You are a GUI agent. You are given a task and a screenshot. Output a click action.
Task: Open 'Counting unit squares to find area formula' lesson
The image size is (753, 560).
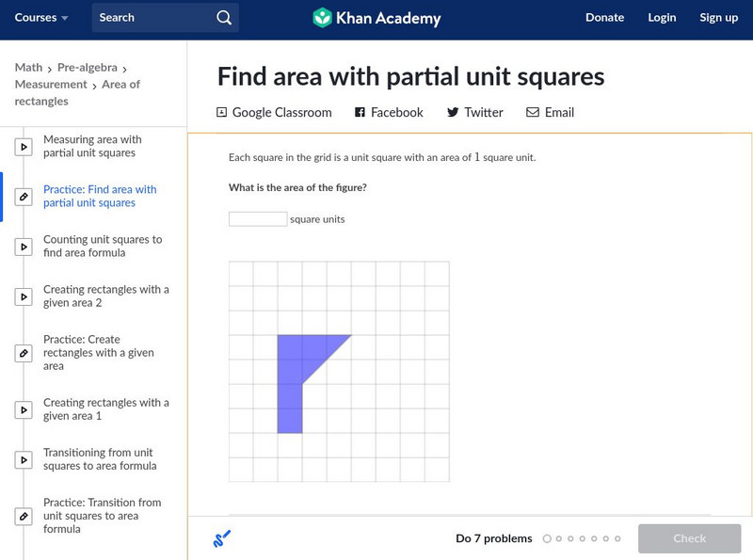(103, 247)
